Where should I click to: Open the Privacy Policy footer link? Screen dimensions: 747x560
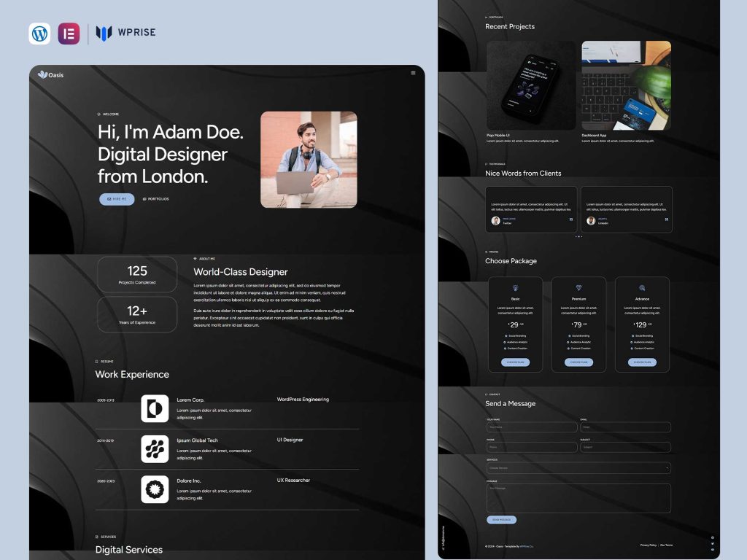(x=648, y=545)
